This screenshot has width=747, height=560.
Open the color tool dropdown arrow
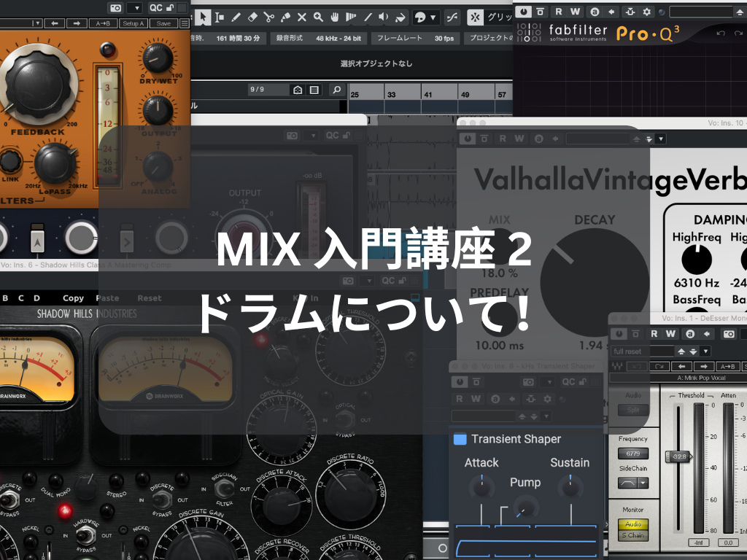pyautogui.click(x=433, y=17)
